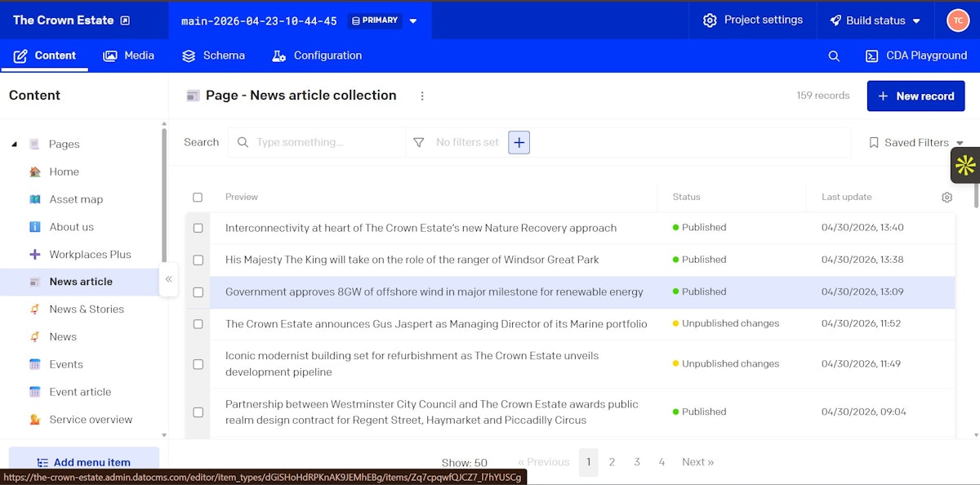Open News & Stories in sidebar

(x=87, y=309)
